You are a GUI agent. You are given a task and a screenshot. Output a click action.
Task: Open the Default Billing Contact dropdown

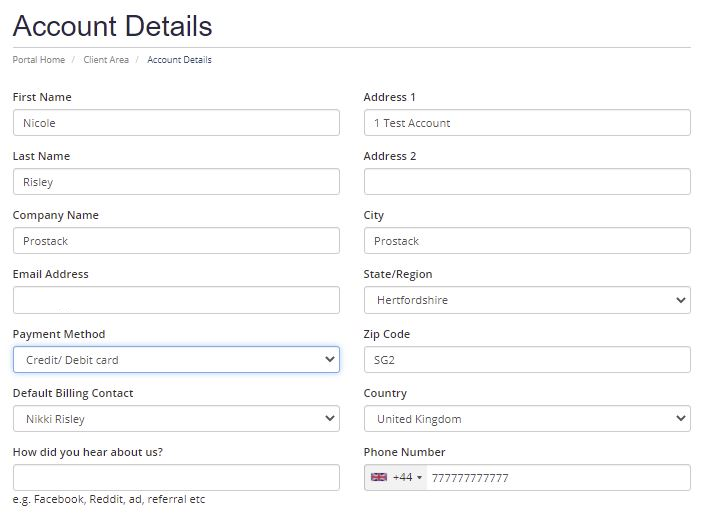[176, 418]
